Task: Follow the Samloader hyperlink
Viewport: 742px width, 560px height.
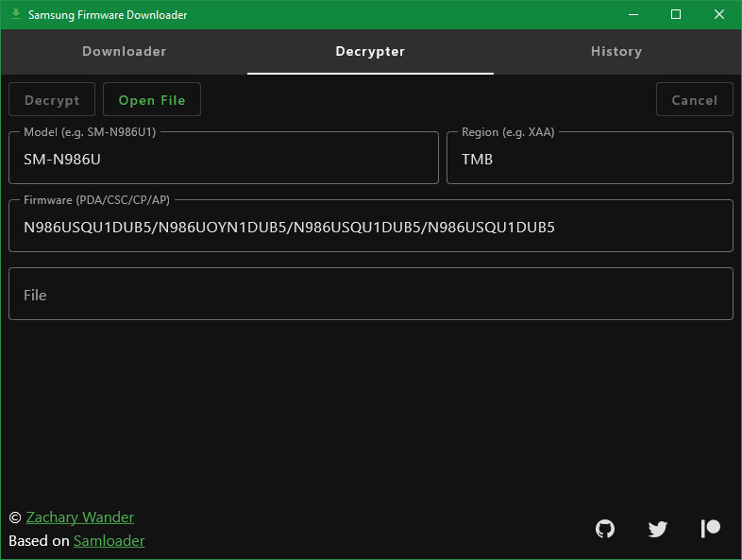Action: (x=109, y=541)
